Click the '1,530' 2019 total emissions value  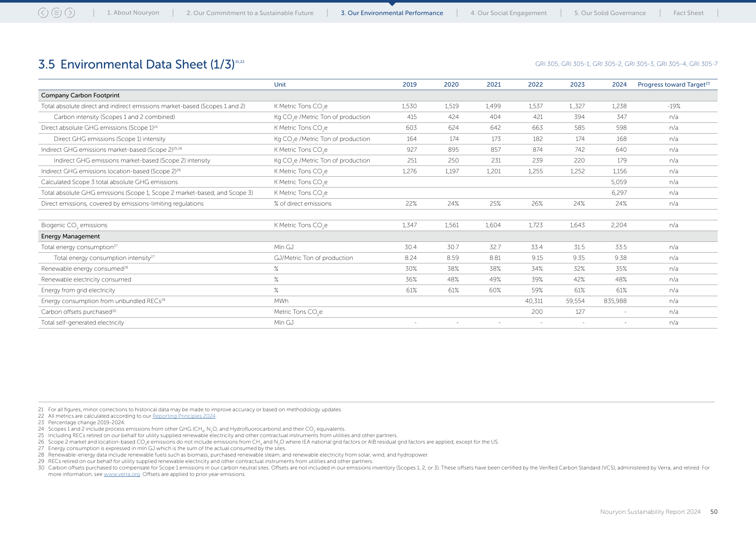point(409,106)
